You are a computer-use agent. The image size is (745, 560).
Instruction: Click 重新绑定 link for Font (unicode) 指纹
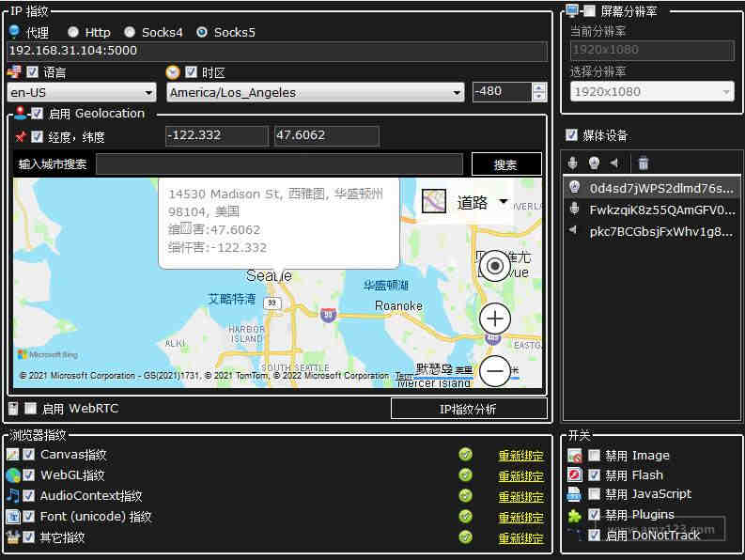click(x=520, y=518)
